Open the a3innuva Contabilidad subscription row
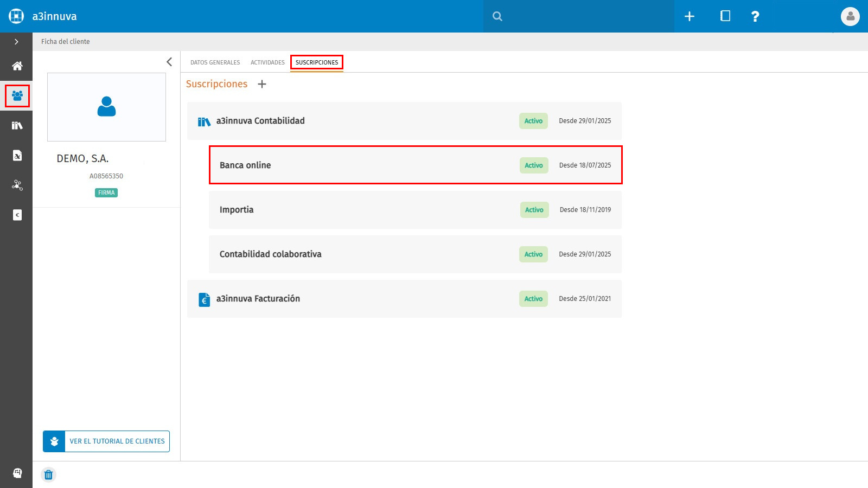This screenshot has height=488, width=868. click(405, 121)
